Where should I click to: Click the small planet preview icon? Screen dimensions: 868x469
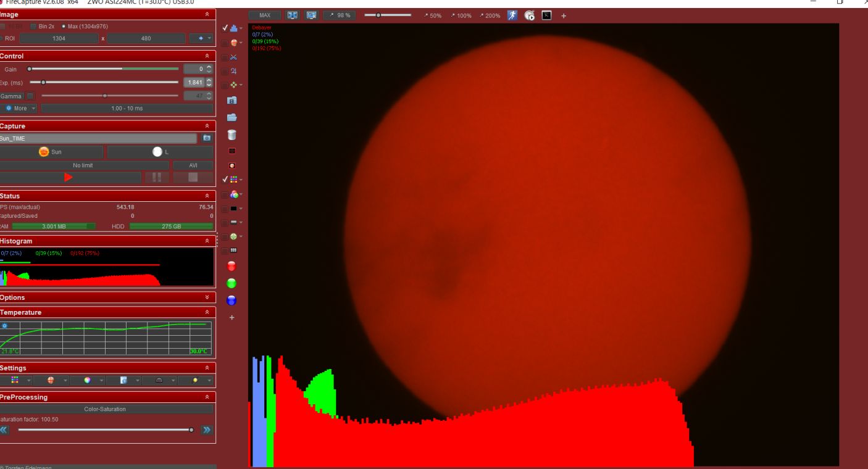pos(232,166)
